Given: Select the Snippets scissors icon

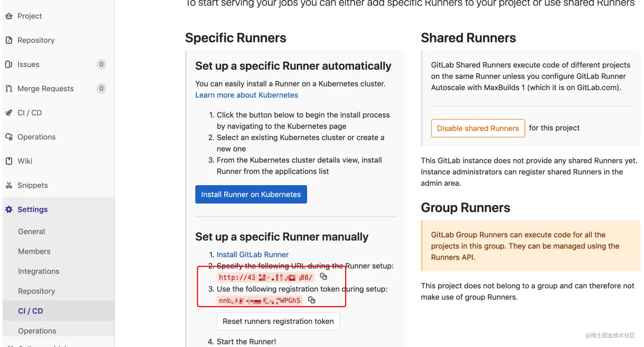Looking at the screenshot, I should point(9,185).
